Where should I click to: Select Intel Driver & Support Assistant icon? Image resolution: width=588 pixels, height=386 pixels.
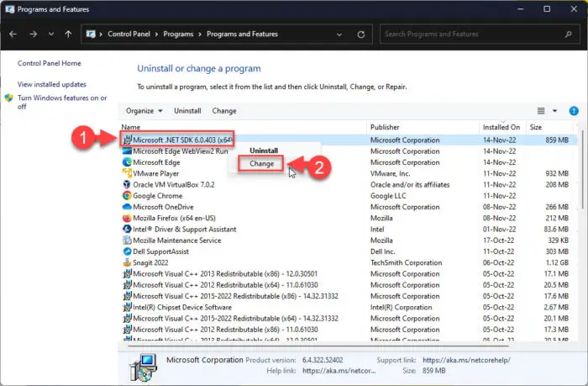coord(127,229)
